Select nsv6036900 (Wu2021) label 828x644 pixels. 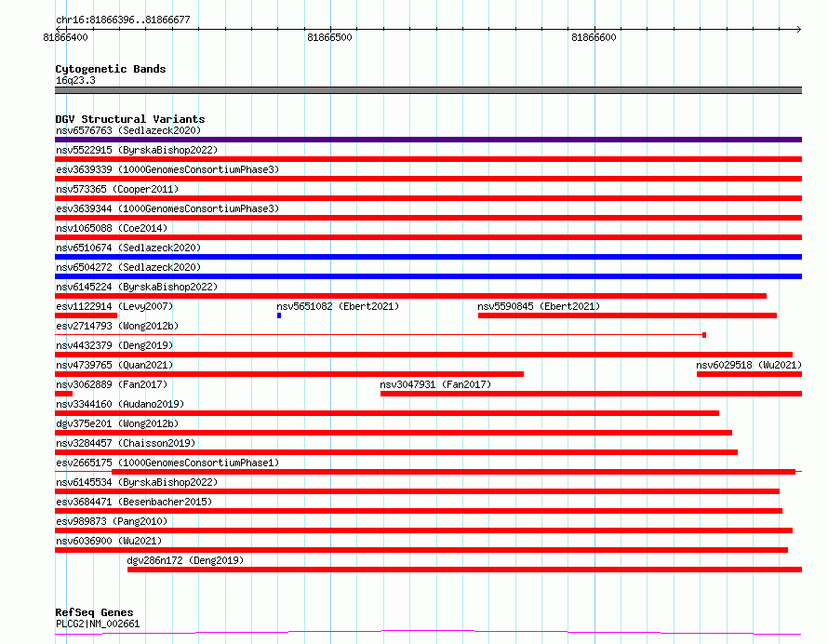[109, 541]
